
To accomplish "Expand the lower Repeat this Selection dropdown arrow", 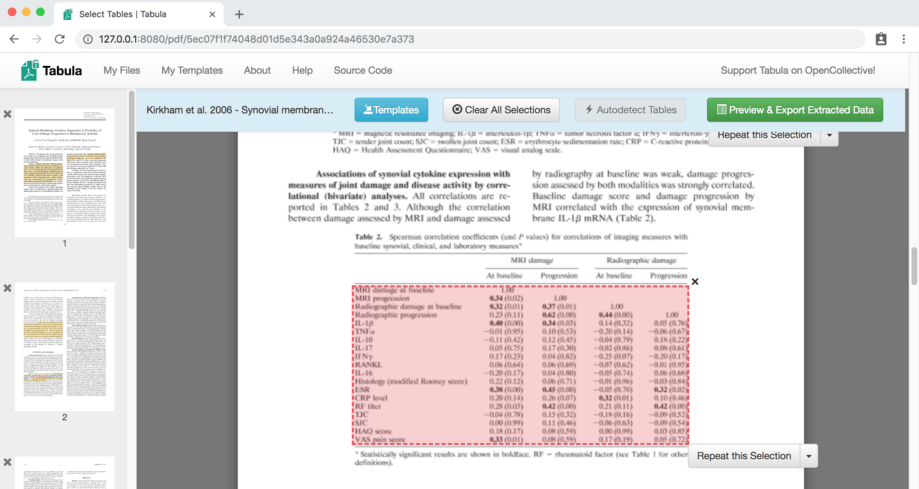I will [x=809, y=456].
